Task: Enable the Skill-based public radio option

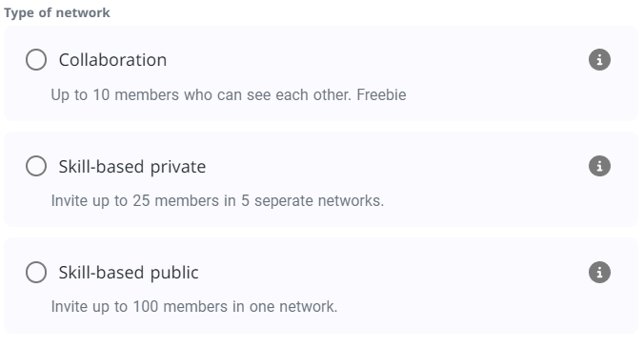Action: tap(36, 272)
